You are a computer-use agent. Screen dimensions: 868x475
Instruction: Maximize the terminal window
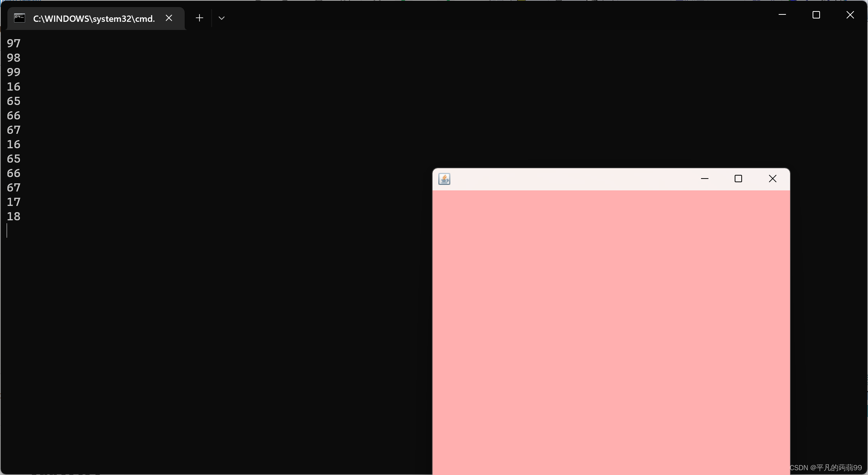click(x=816, y=15)
